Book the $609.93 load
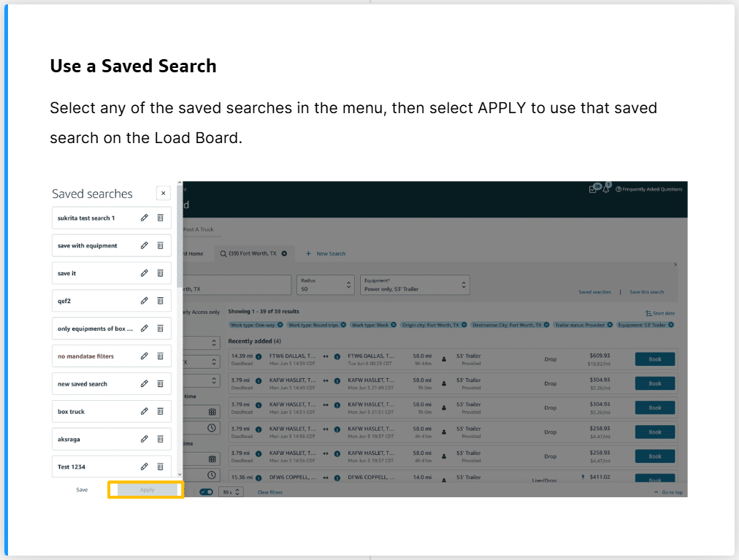Viewport: 739px width, 560px height. point(655,359)
